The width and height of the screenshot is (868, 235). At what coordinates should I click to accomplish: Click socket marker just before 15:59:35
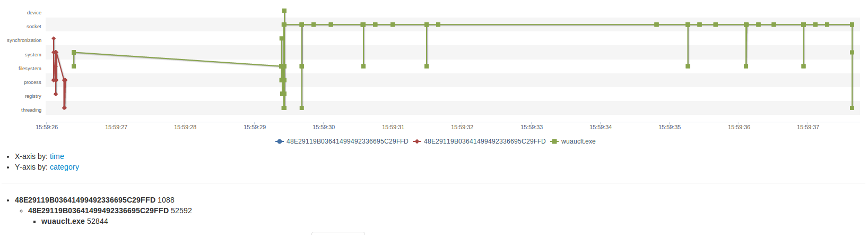tap(656, 25)
